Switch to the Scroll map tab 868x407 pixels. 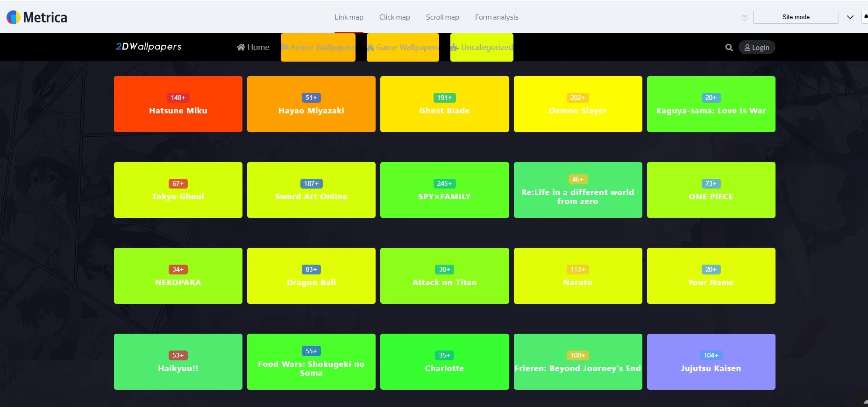click(x=442, y=17)
